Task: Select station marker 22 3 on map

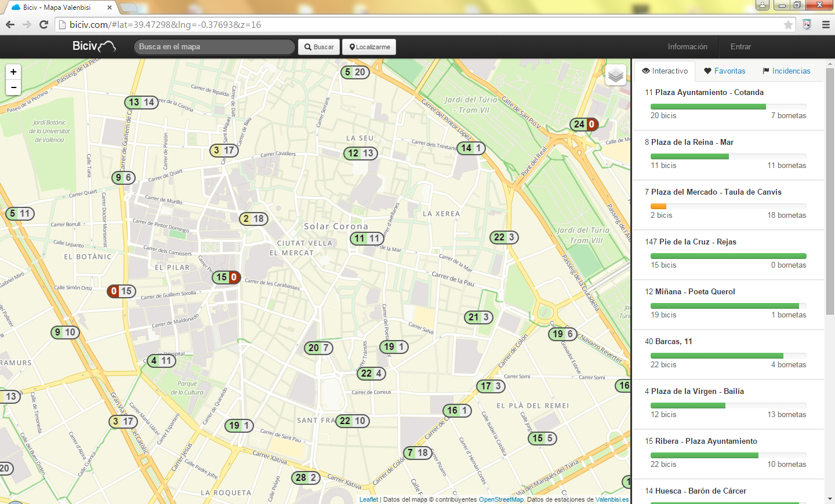Action: [504, 238]
